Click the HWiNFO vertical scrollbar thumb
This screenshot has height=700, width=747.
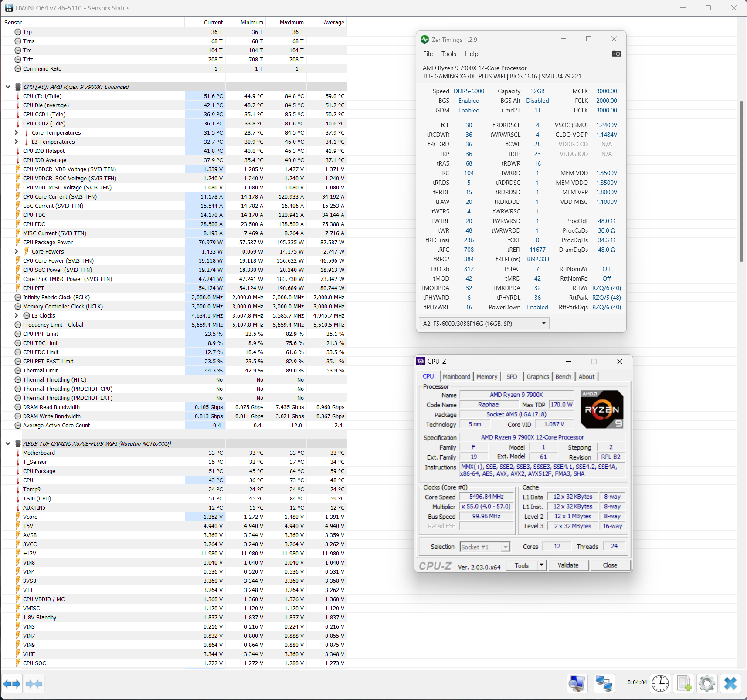tap(742, 182)
